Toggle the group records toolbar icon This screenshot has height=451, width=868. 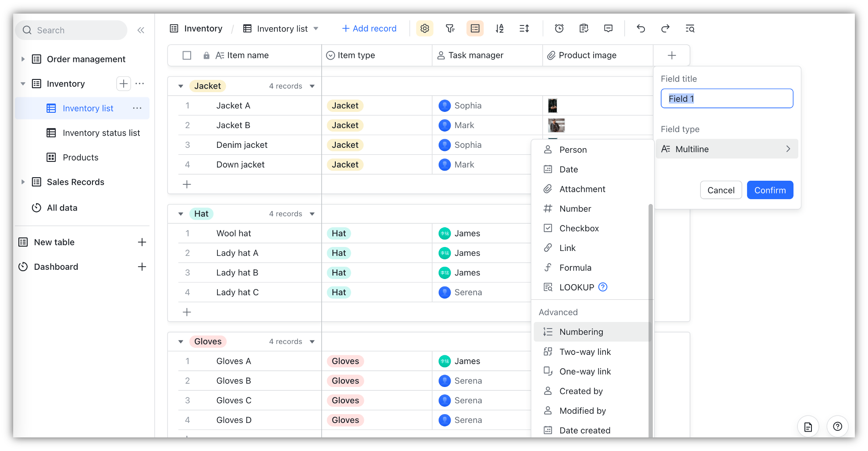[x=475, y=29]
